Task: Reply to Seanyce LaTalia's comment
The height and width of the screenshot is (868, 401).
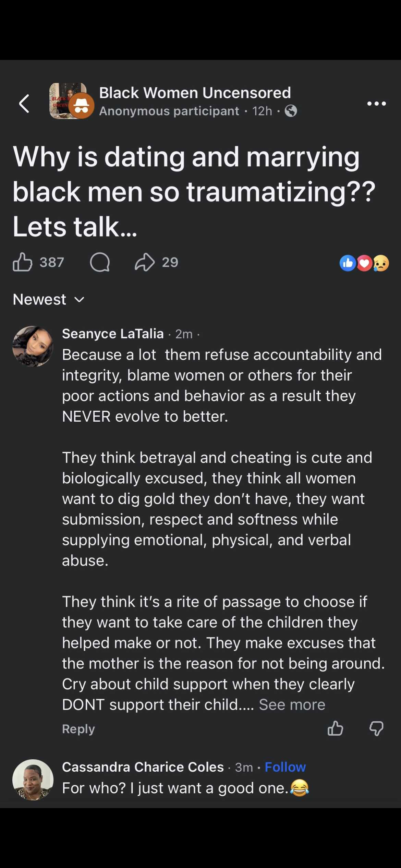Action: coord(78,729)
